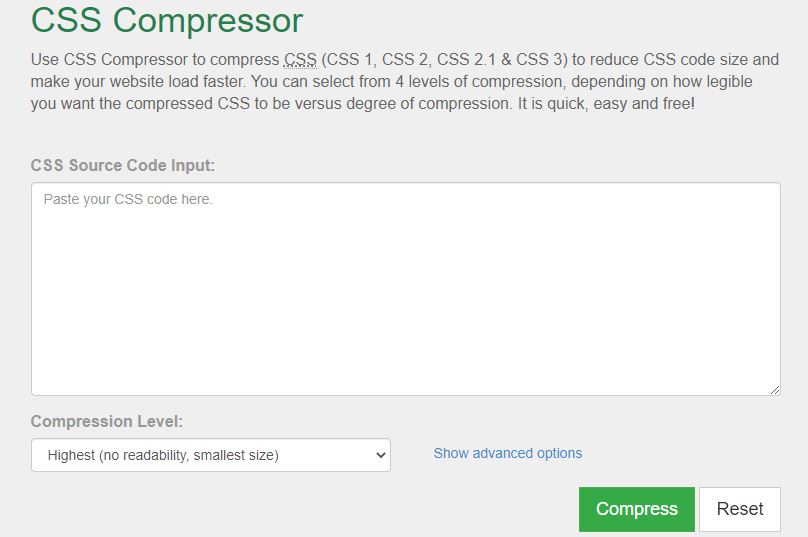Click the Reset button
Viewport: 808px width, 537px height.
(x=740, y=509)
